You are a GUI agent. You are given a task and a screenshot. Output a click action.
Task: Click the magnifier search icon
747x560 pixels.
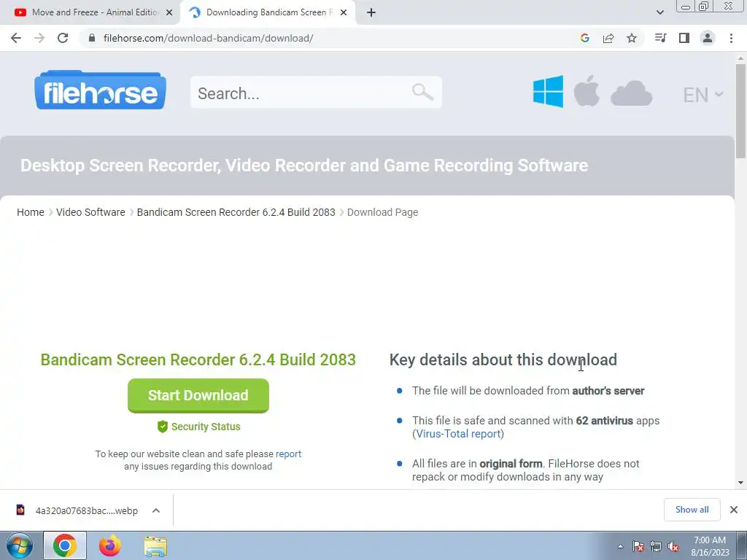click(x=422, y=91)
